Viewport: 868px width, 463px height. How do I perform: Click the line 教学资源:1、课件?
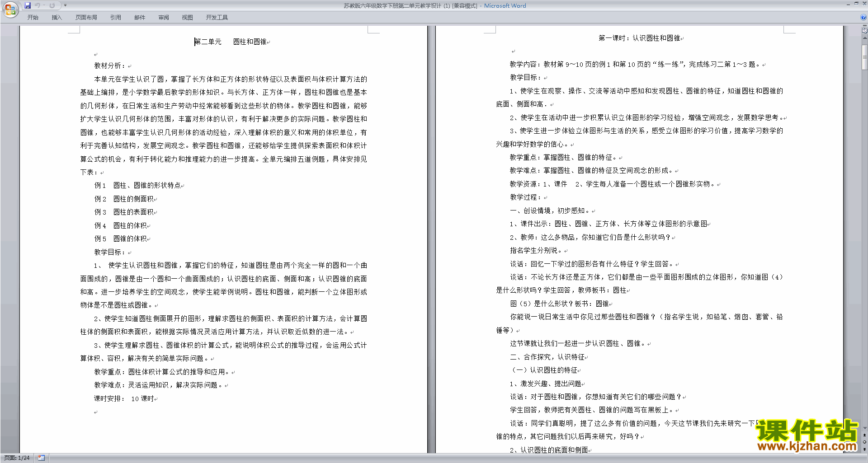613,184
